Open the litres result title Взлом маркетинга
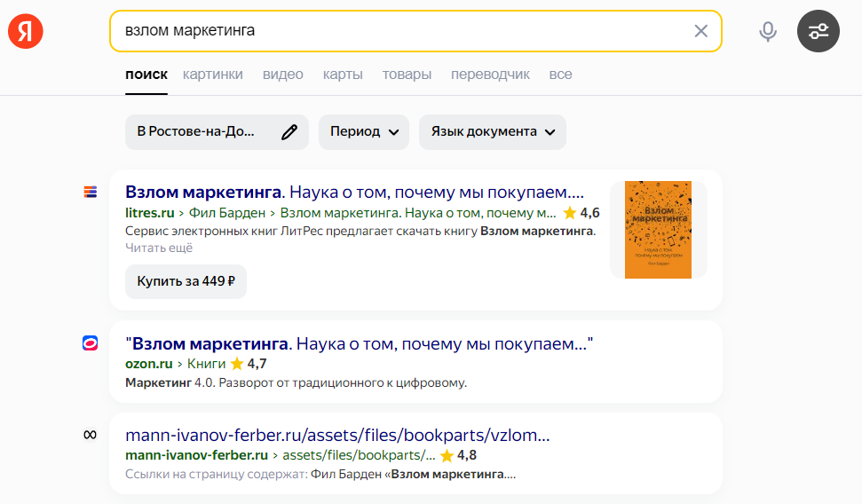The height and width of the screenshot is (504, 862). (x=354, y=192)
